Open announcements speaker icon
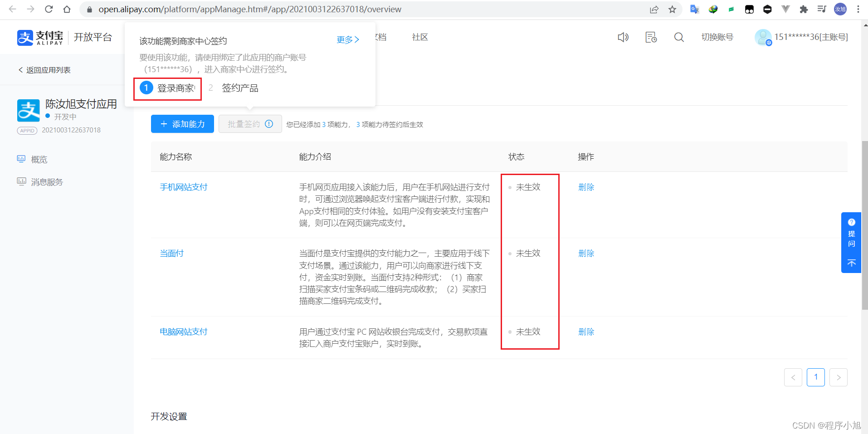This screenshot has width=868, height=434. coord(623,37)
